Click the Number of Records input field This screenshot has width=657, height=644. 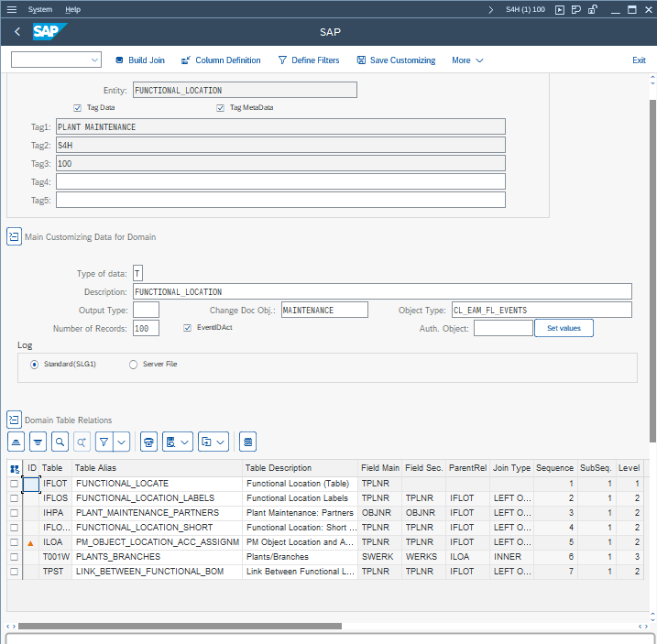pos(146,328)
